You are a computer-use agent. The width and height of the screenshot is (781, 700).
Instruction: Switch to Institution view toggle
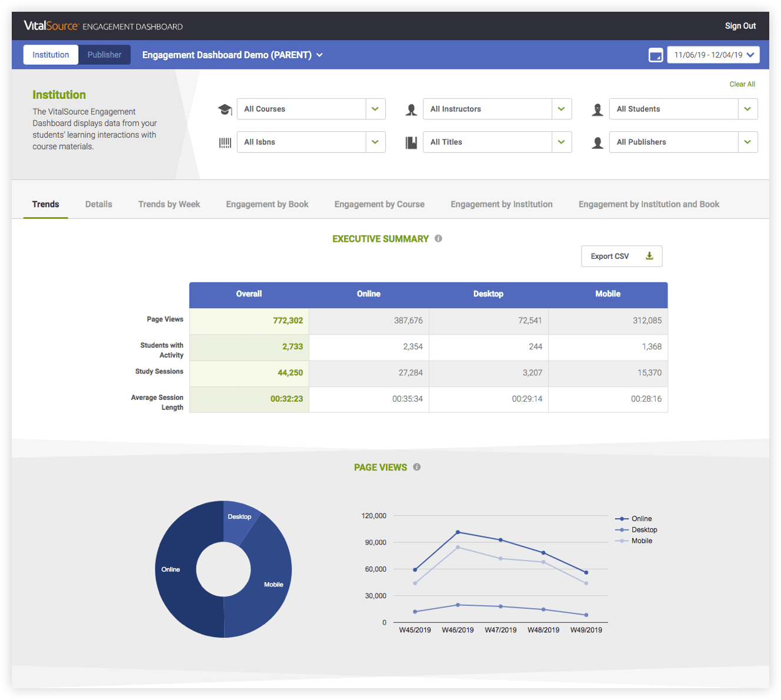coord(51,55)
